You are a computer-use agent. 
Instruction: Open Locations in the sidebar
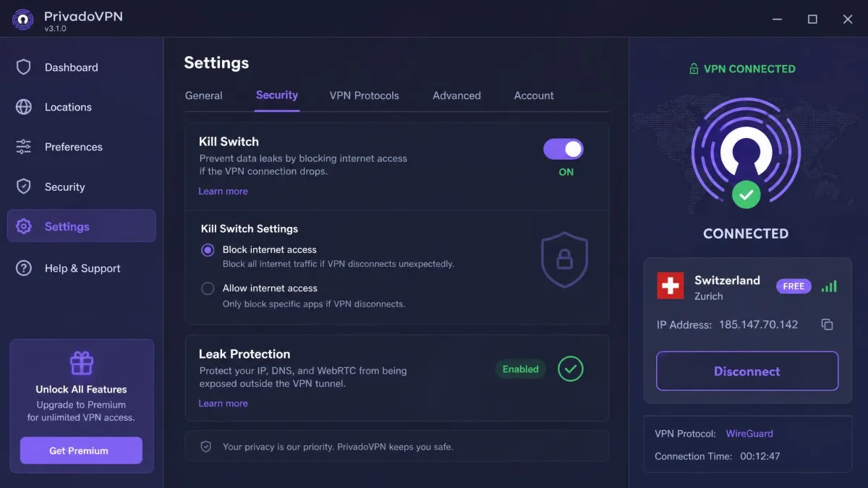pyautogui.click(x=81, y=107)
